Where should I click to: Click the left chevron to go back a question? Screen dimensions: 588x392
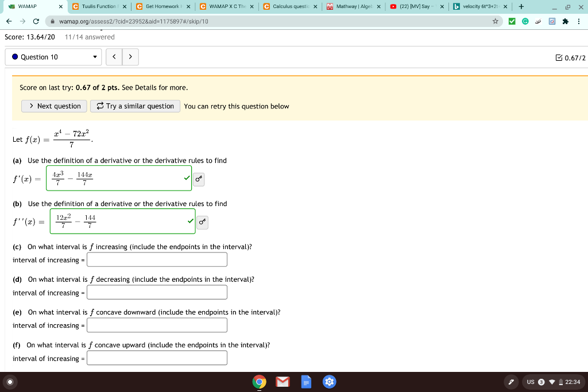(x=114, y=57)
